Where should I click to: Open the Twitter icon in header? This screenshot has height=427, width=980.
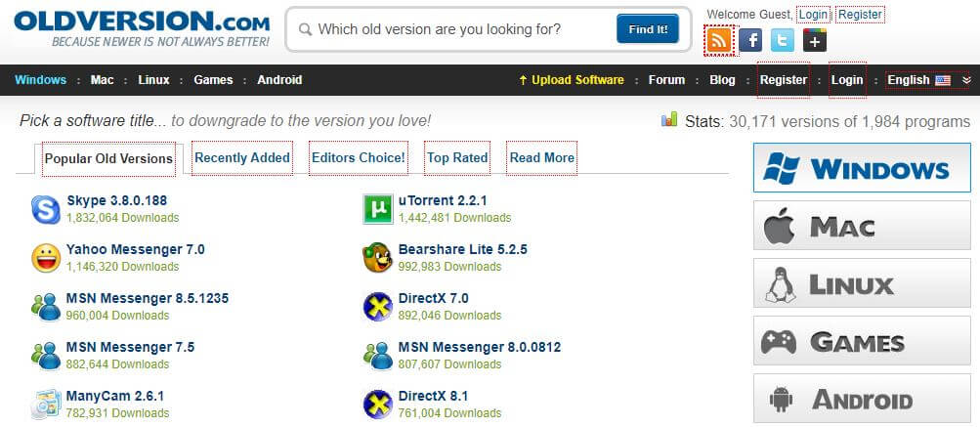(x=783, y=41)
